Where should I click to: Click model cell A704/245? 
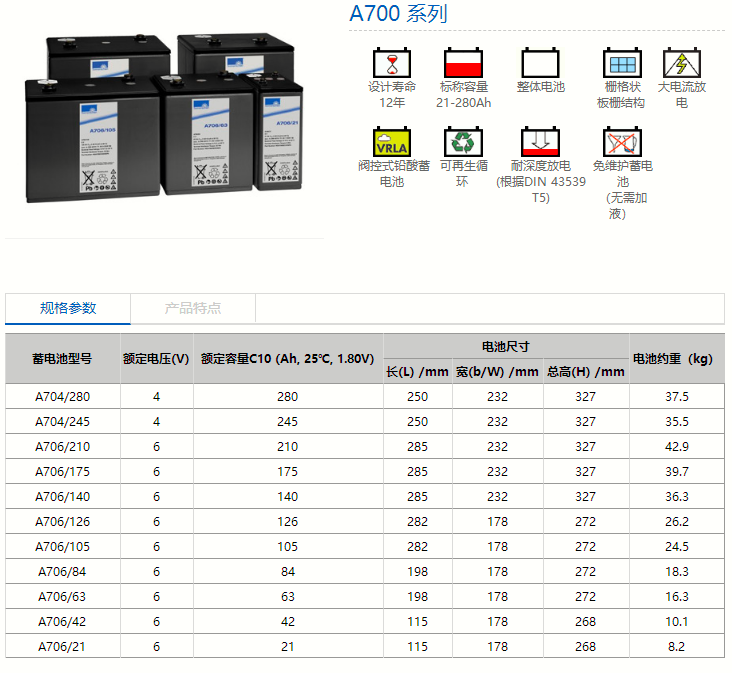tap(63, 422)
